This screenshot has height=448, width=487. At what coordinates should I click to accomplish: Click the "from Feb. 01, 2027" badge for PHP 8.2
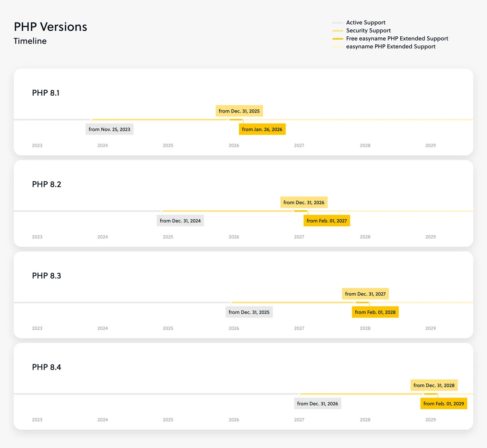click(x=326, y=221)
